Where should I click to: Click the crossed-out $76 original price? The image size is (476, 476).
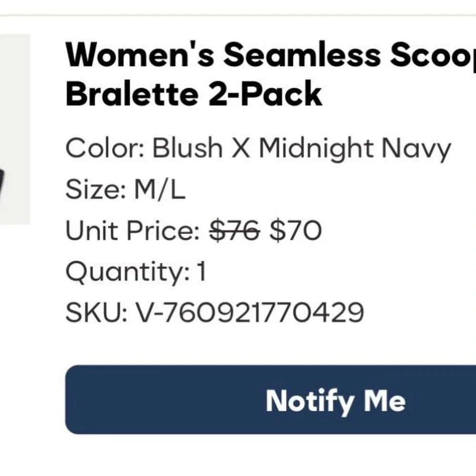[x=235, y=231]
